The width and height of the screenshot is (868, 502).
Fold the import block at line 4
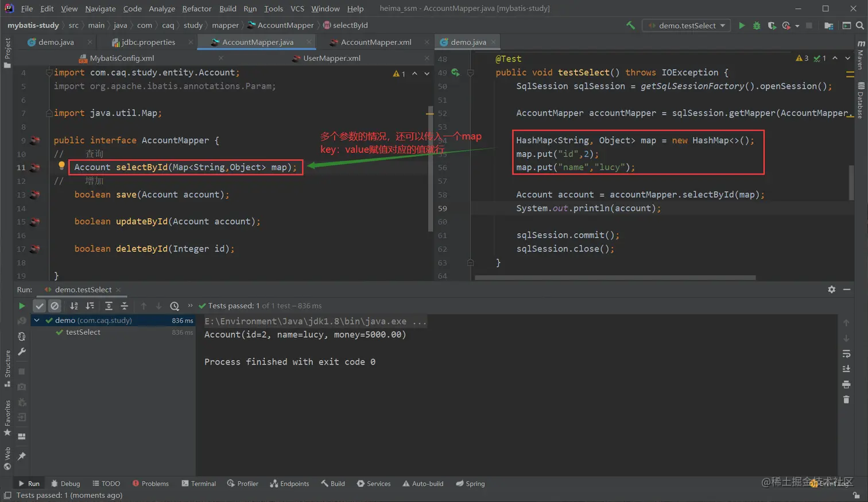pyautogui.click(x=49, y=72)
